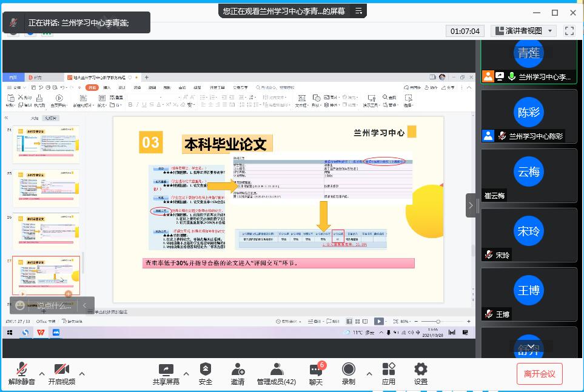584x392 pixels.
Task: Click the 共享屏幕 share screen icon
Action: click(x=166, y=373)
